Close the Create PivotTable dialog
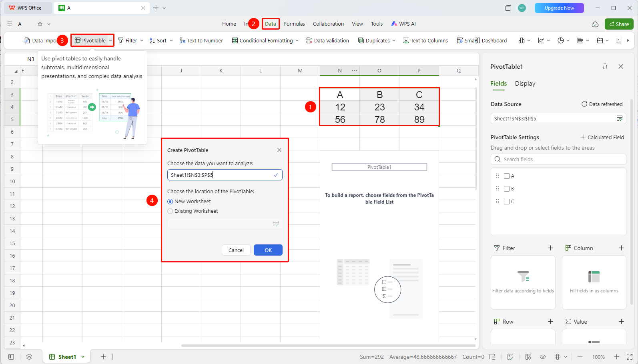Image resolution: width=638 pixels, height=364 pixels. click(x=279, y=150)
